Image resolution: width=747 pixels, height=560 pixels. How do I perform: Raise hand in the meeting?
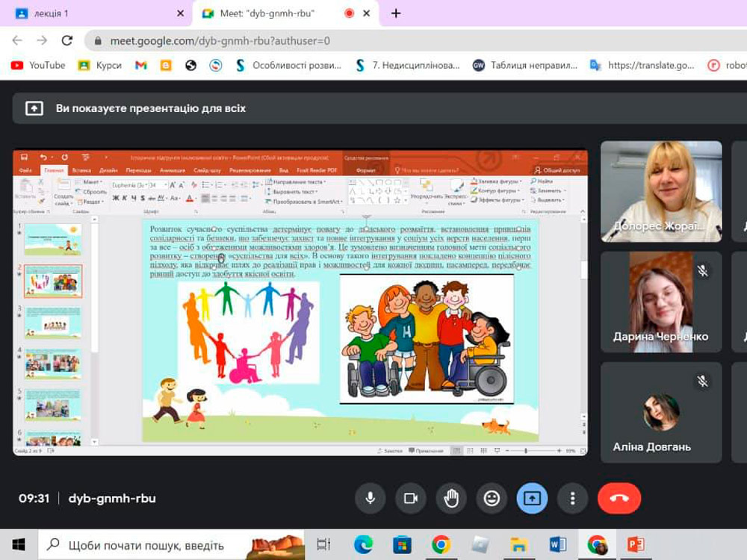(451, 499)
